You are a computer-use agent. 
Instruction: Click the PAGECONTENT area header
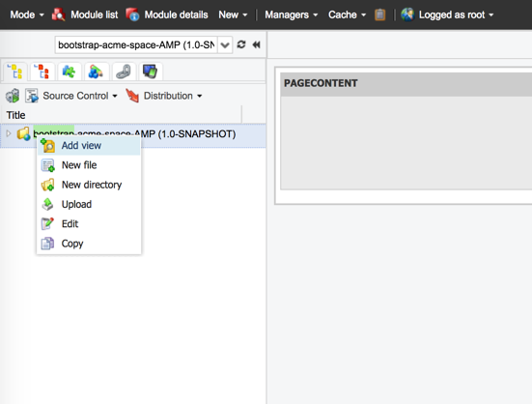[x=406, y=84]
